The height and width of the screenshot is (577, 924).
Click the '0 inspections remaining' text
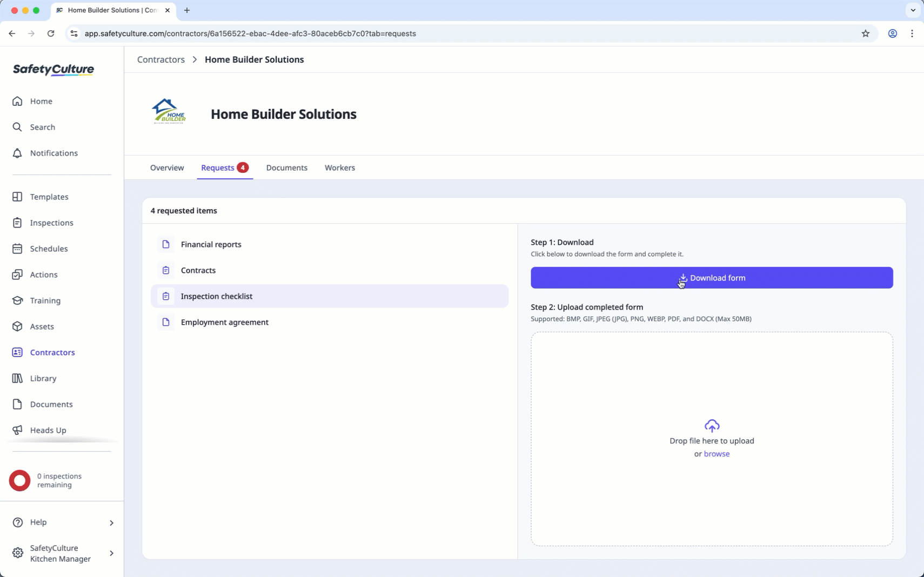point(59,480)
